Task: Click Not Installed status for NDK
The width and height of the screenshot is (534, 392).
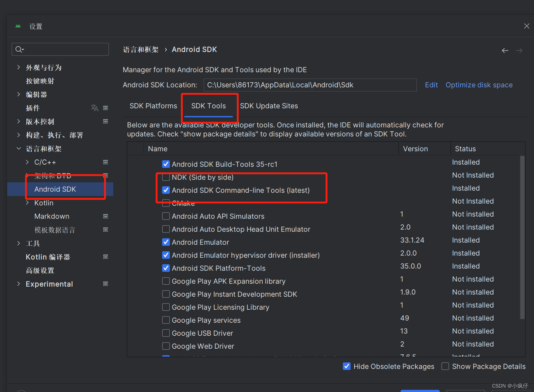Action: click(473, 175)
